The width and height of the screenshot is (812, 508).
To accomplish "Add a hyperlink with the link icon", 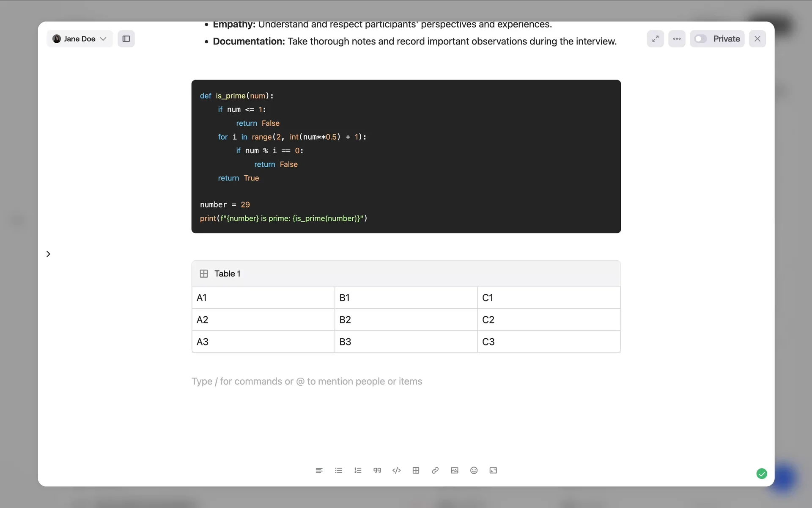I will (x=435, y=470).
